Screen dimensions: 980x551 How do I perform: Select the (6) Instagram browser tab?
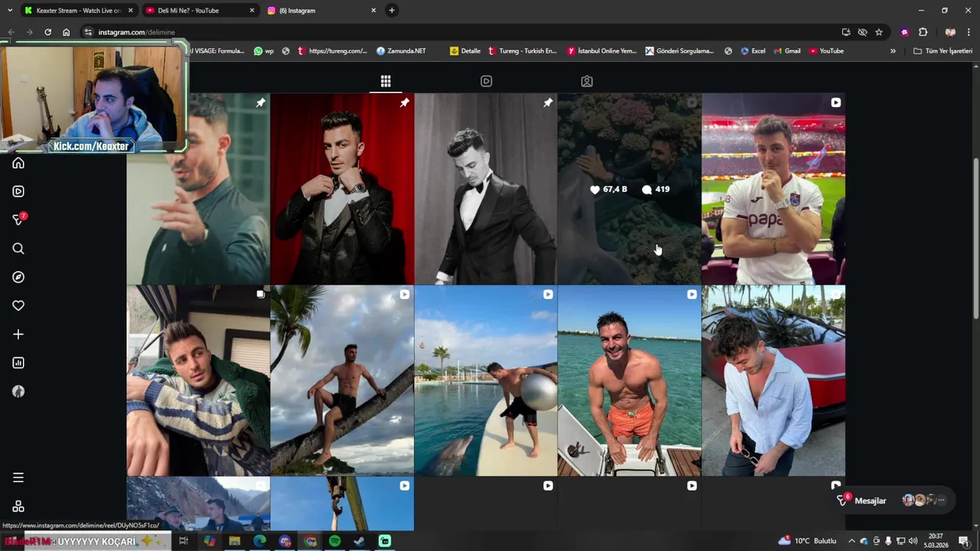pyautogui.click(x=322, y=10)
